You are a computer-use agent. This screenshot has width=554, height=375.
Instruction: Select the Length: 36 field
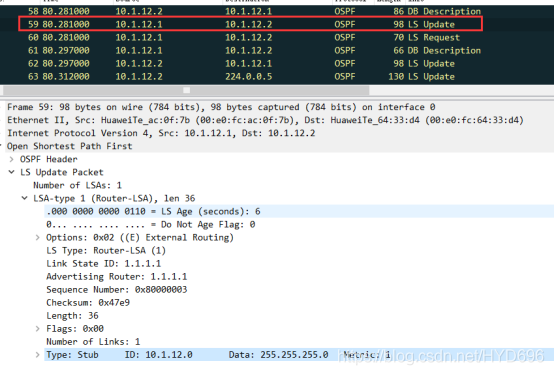[x=72, y=316]
